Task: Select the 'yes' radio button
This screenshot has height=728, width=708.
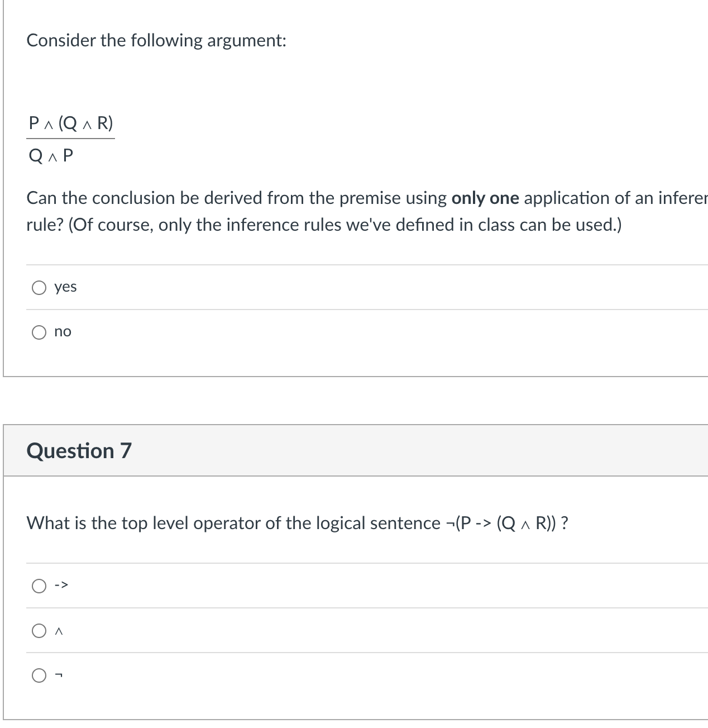Action: click(39, 287)
